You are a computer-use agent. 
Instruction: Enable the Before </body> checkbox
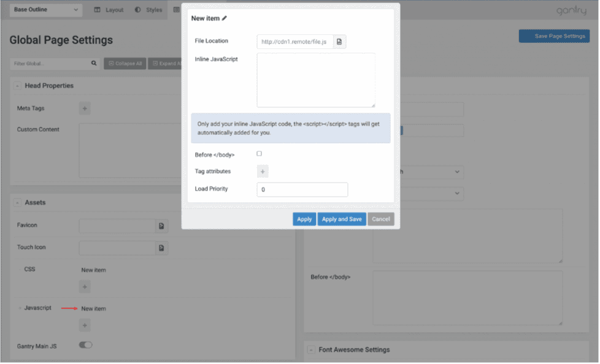[x=259, y=154]
